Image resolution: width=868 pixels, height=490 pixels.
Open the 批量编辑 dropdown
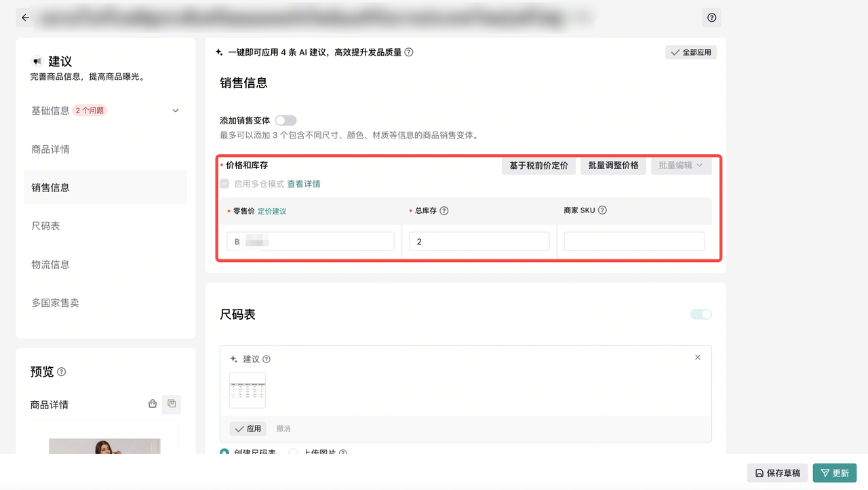click(x=681, y=166)
